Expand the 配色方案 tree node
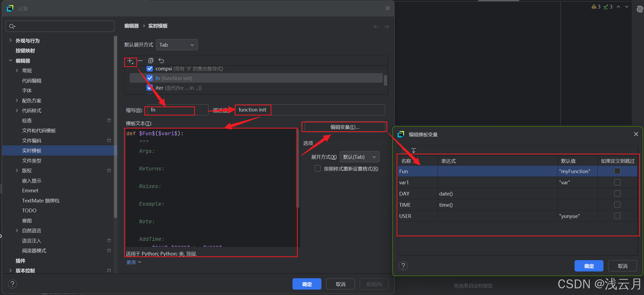Screen dimensions: 644x295 [x=17, y=101]
